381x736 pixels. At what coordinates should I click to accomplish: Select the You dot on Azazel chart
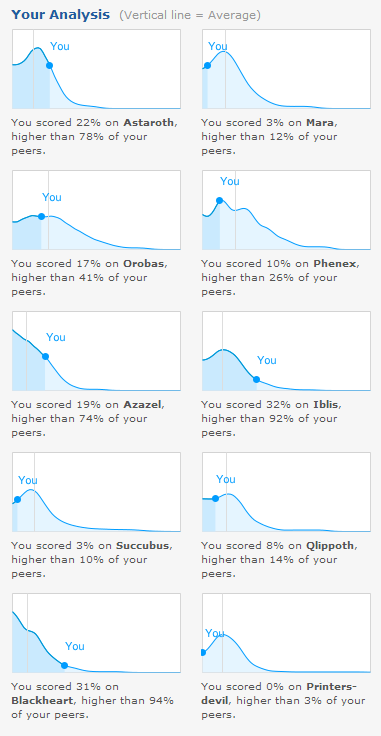click(x=45, y=356)
